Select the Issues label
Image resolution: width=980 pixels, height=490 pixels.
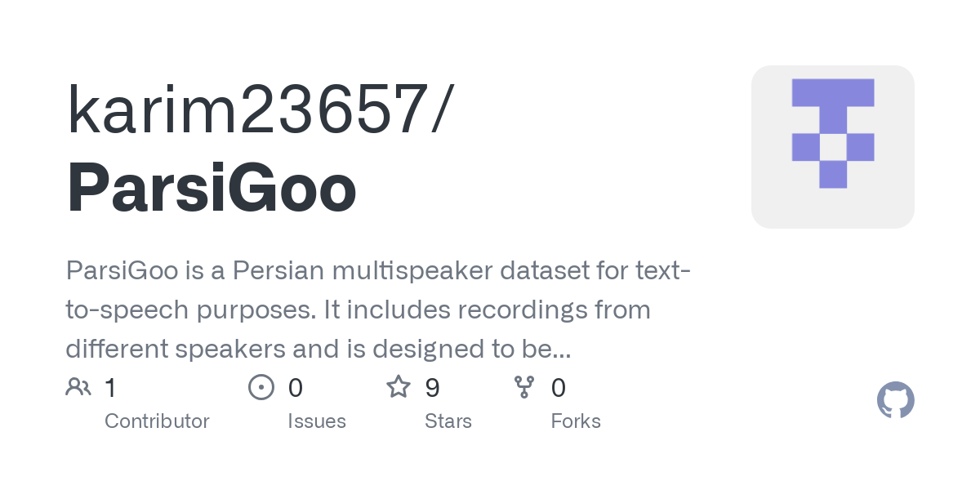(x=317, y=421)
